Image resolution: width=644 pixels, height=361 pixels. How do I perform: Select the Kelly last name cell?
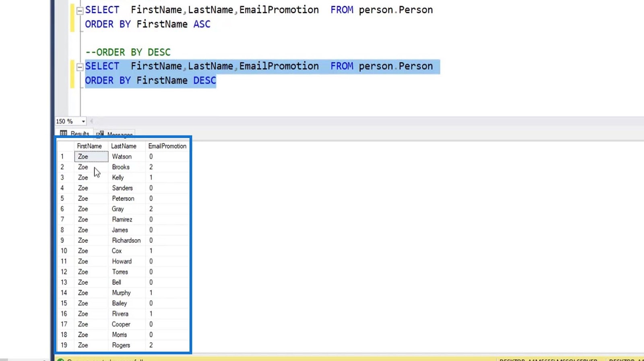coord(127,177)
